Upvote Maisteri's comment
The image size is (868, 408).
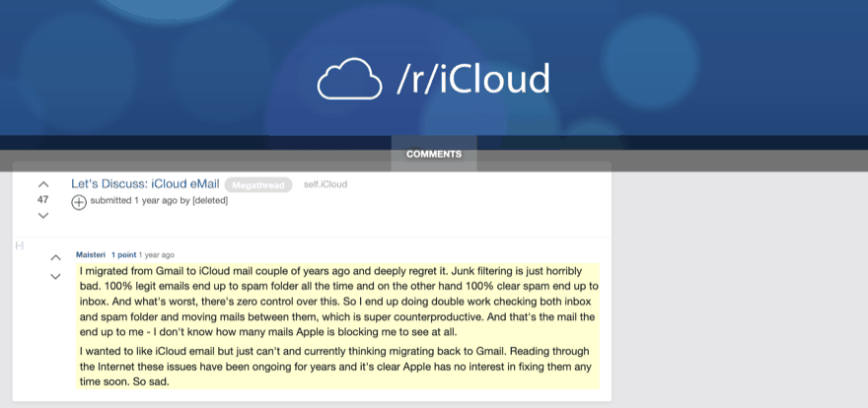tap(56, 257)
